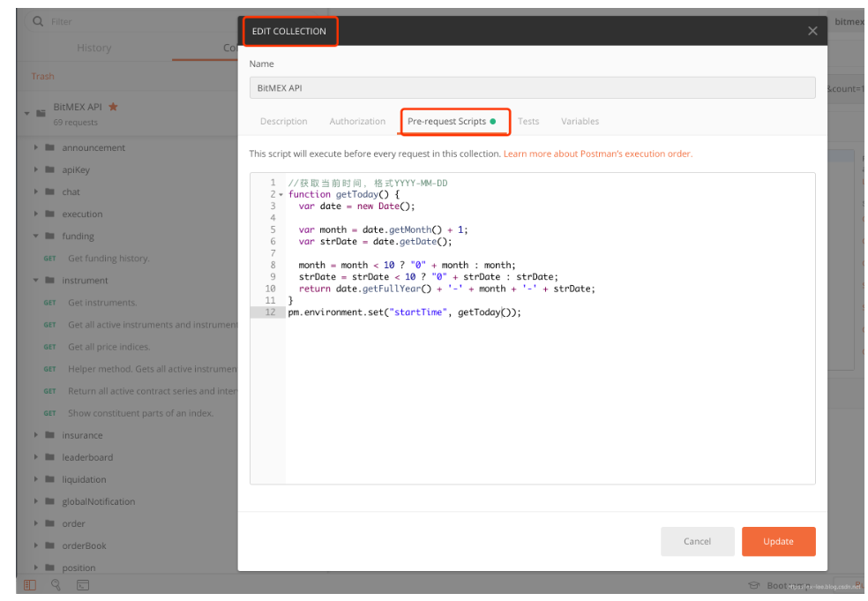Switch to the Description tab

tap(283, 121)
